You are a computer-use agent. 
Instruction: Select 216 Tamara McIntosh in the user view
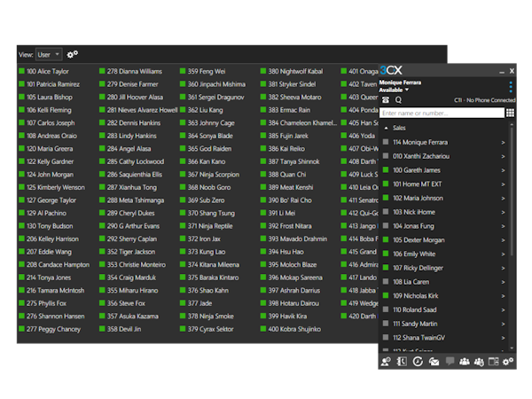tap(52, 291)
